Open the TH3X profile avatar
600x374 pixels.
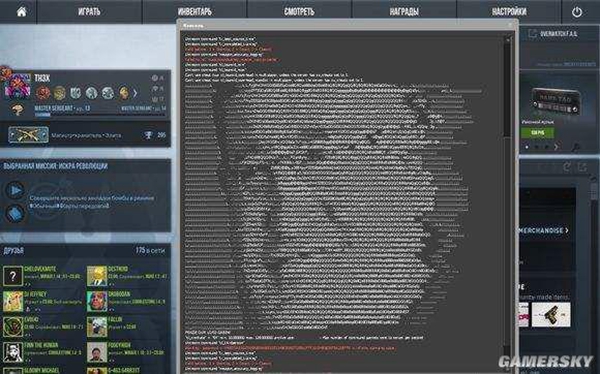[x=17, y=86]
